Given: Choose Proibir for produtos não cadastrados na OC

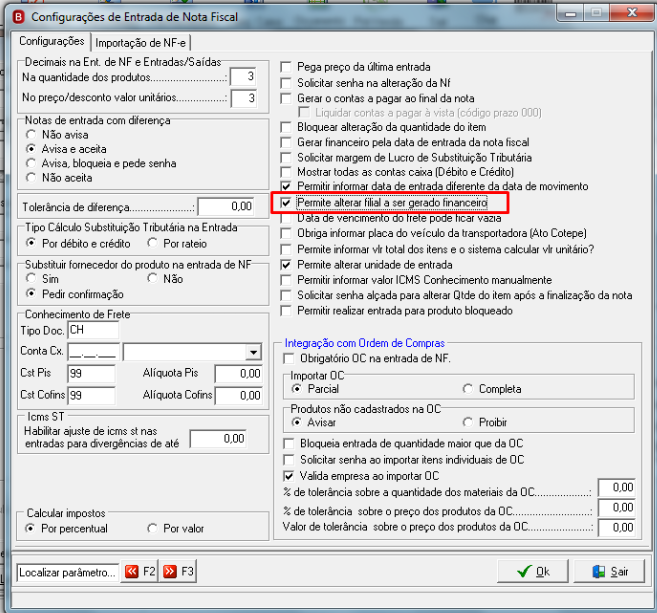Looking at the screenshot, I should coord(468,422).
